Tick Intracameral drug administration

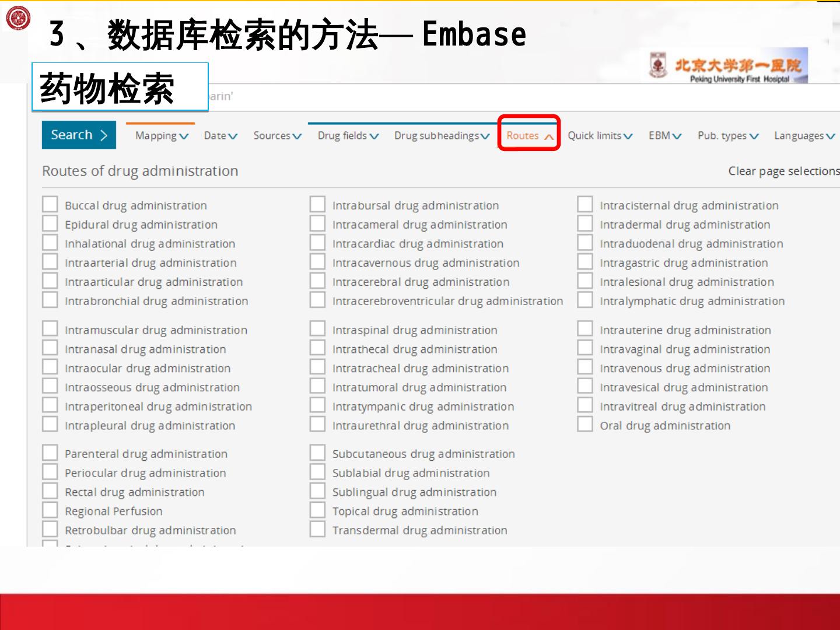click(317, 224)
